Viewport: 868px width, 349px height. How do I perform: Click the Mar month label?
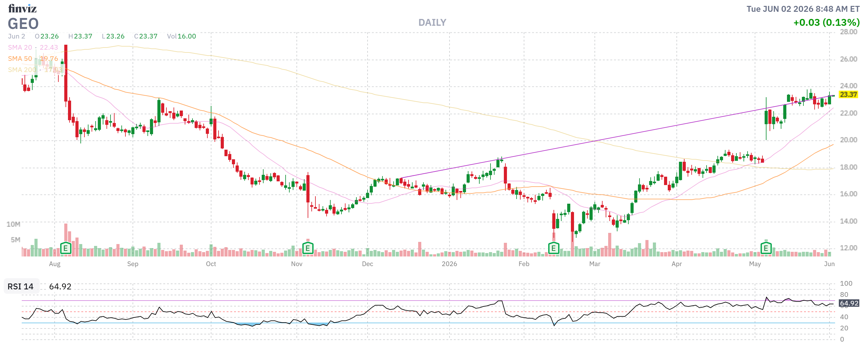point(595,264)
